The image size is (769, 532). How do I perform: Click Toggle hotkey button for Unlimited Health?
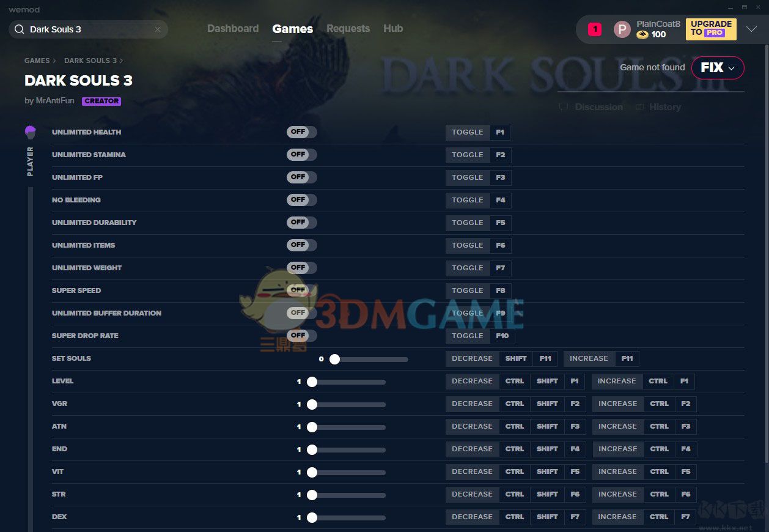(x=468, y=132)
